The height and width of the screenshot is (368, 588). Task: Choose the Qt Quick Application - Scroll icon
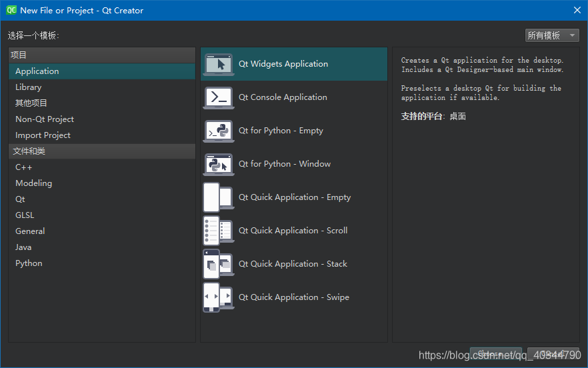[219, 231]
